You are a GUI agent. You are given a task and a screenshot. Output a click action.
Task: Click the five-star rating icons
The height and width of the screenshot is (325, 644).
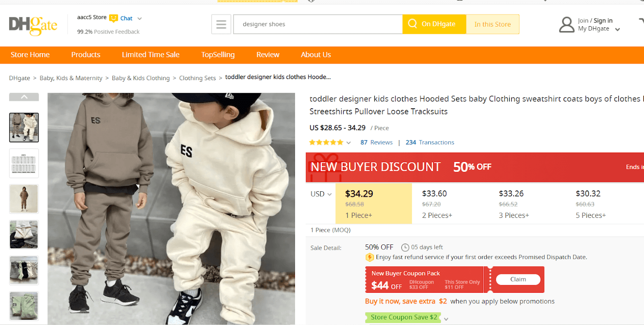point(326,143)
